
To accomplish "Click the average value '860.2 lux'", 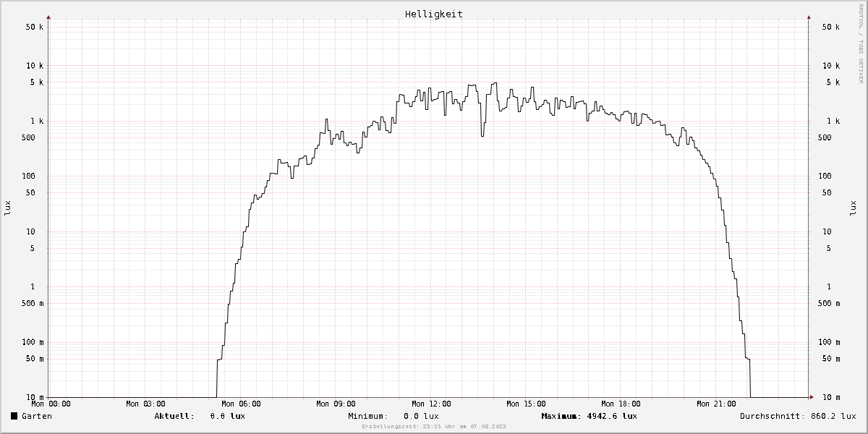I will [833, 416].
